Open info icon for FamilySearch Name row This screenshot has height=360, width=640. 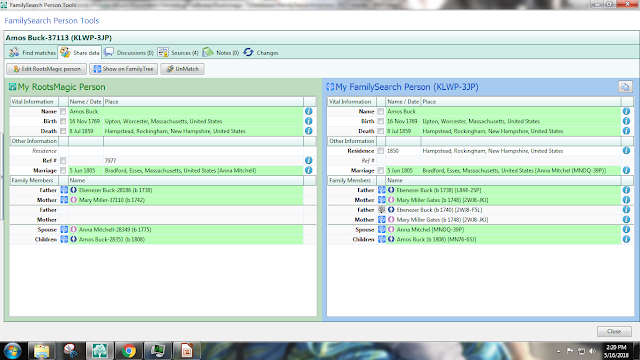tap(626, 111)
